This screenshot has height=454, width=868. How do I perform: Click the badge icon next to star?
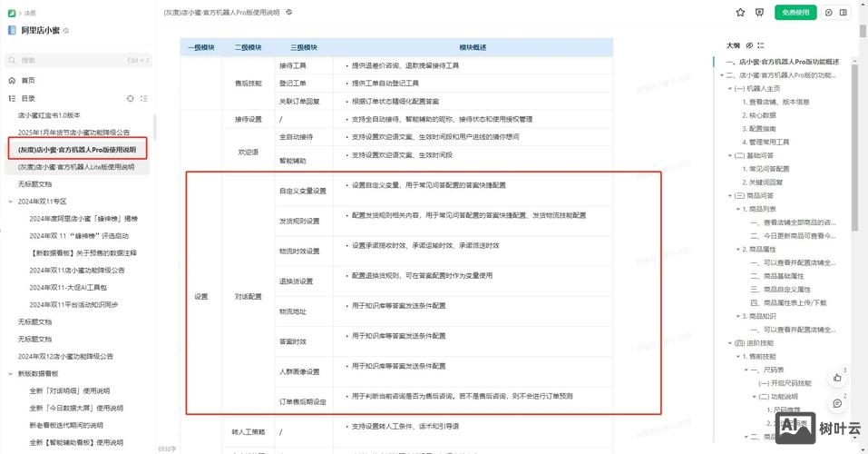(759, 12)
